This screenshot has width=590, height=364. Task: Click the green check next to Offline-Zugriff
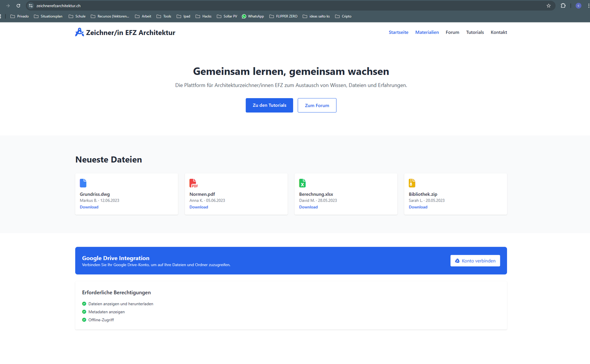(84, 320)
